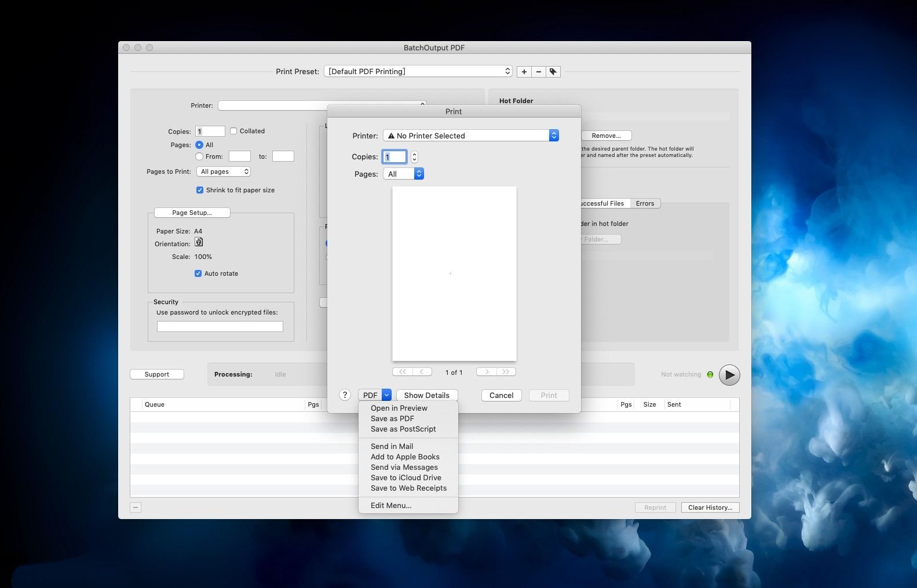Select the From page range radio button
Viewport: 917px width, 588px height.
pos(199,156)
